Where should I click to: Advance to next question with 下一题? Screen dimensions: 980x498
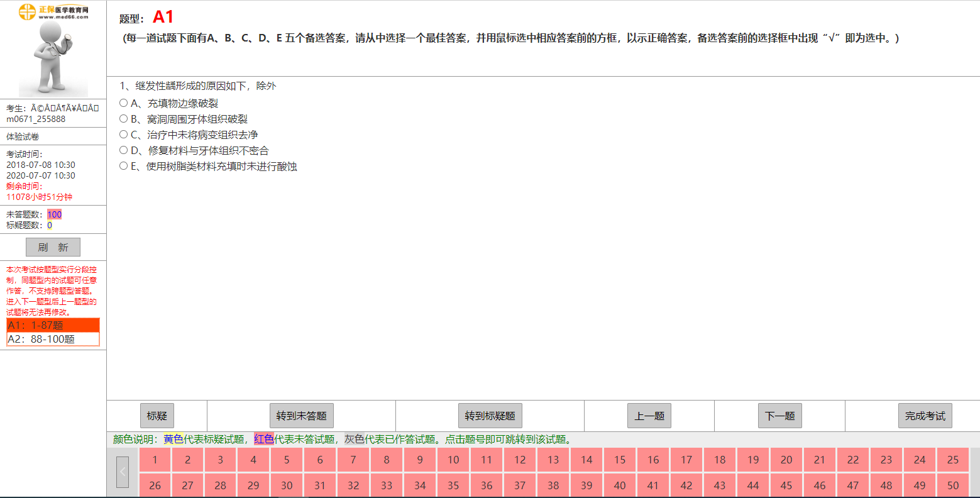pos(779,416)
